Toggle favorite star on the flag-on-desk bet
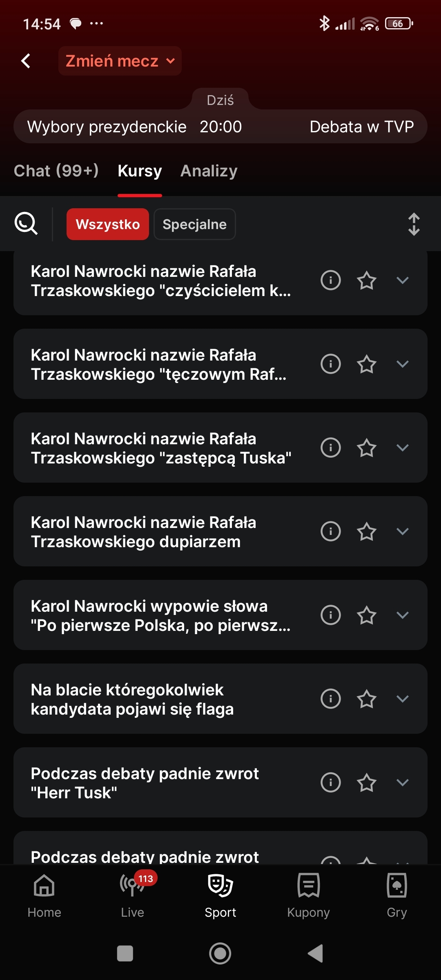This screenshot has height=980, width=441. [366, 699]
